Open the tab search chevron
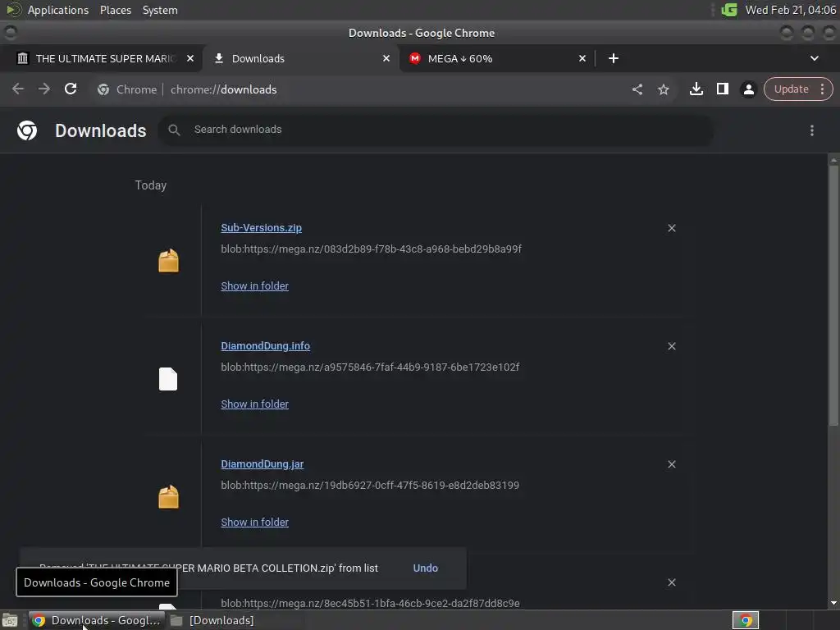Image resolution: width=840 pixels, height=630 pixels. tap(814, 58)
